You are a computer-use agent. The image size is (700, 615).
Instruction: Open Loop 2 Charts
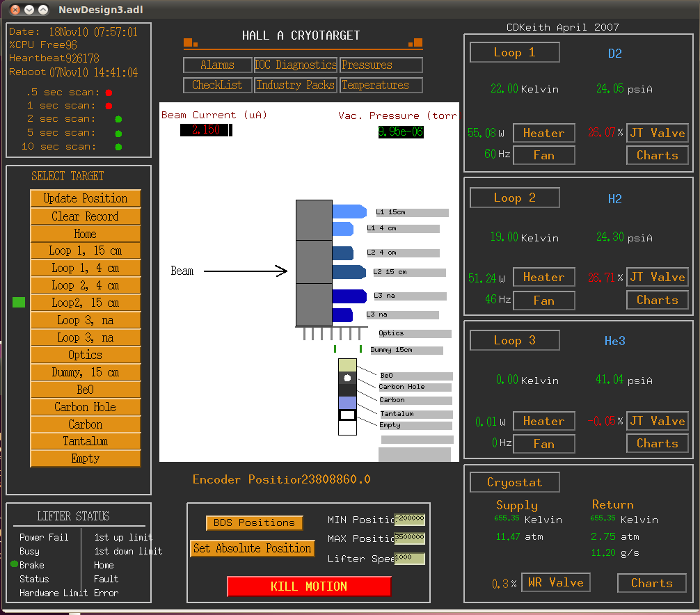click(x=657, y=300)
